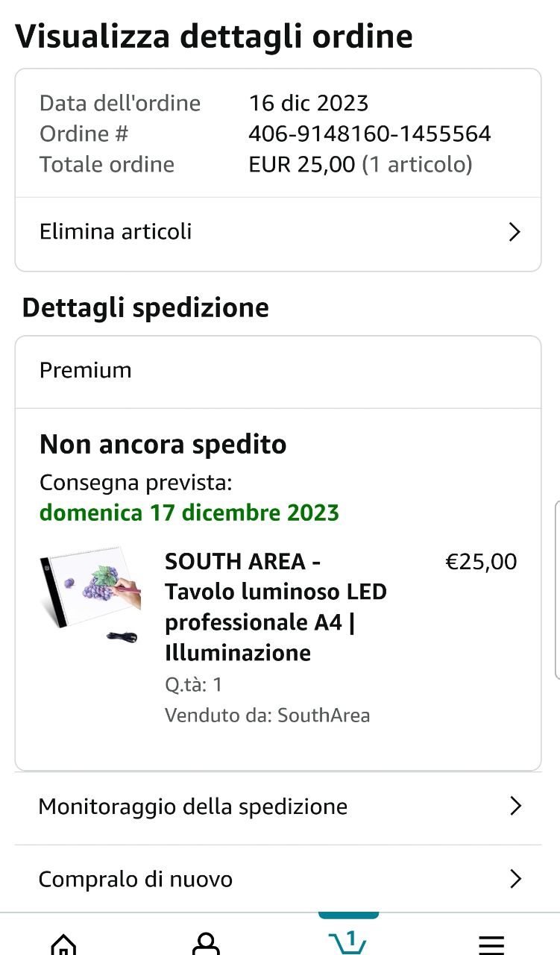Click the Venduto da SouthArea seller text
The image size is (560, 955).
click(x=267, y=716)
